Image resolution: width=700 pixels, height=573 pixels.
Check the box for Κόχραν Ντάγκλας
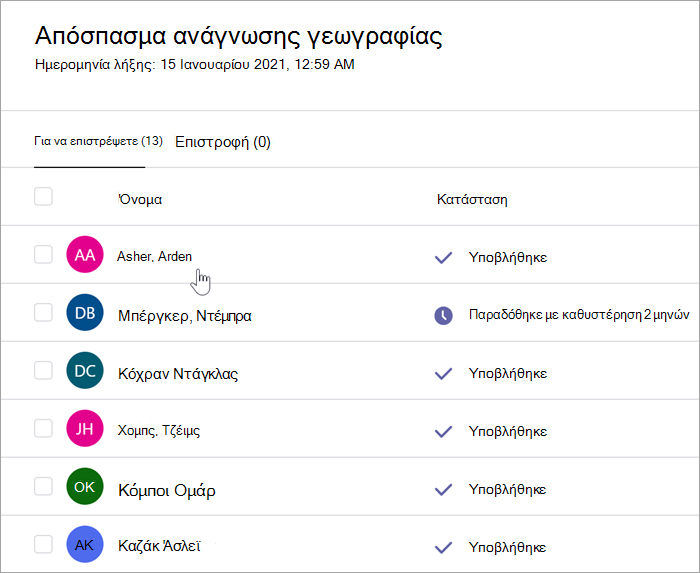click(x=43, y=370)
